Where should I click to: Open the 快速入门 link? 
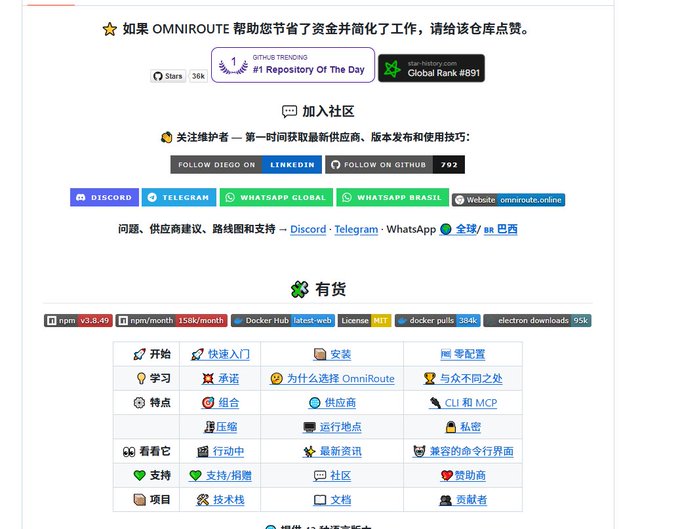(220, 354)
